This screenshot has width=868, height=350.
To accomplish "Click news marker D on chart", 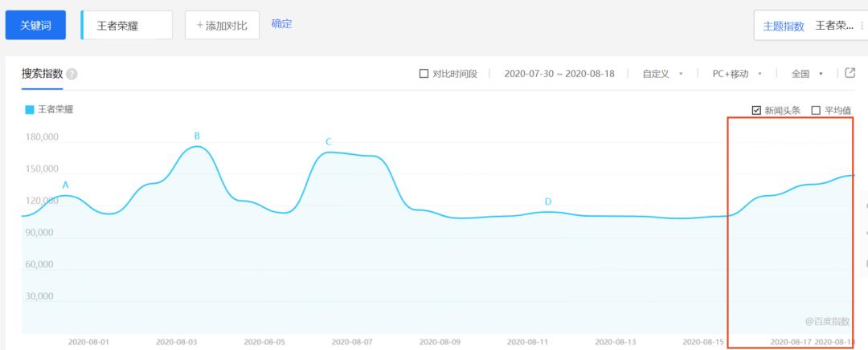I will [548, 201].
